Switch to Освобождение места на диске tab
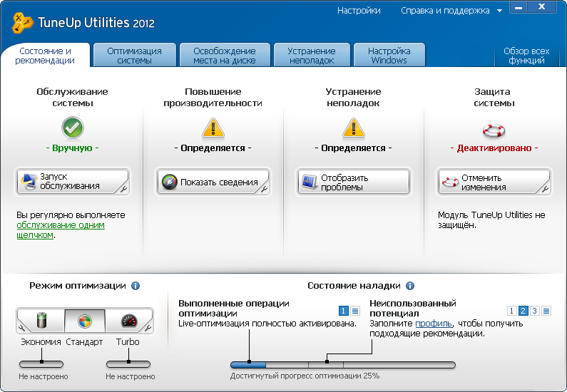Viewport: 567px width, 392px height. pyautogui.click(x=225, y=56)
